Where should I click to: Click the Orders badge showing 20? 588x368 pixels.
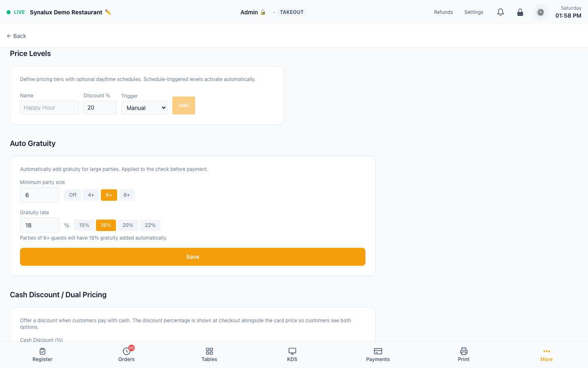pos(131,348)
